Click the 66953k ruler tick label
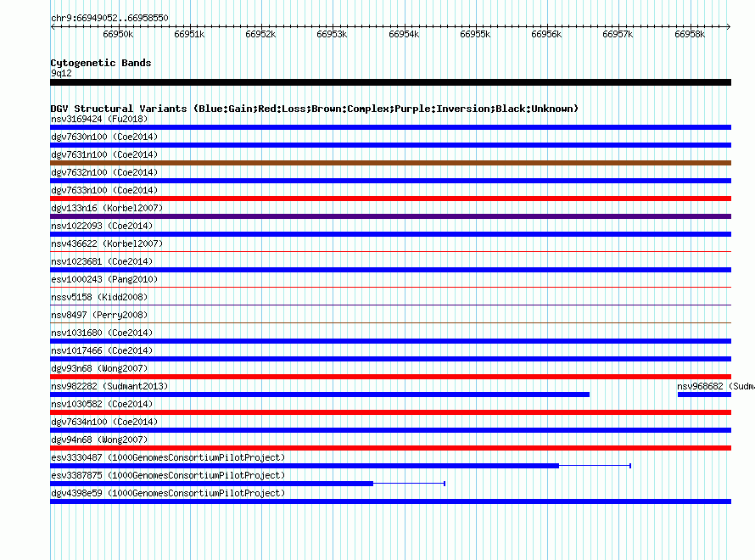Screen dimensions: 755x560 click(332, 34)
